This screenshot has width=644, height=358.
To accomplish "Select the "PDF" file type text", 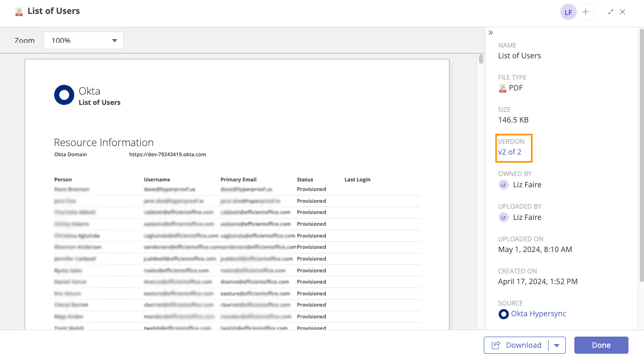I will [516, 88].
